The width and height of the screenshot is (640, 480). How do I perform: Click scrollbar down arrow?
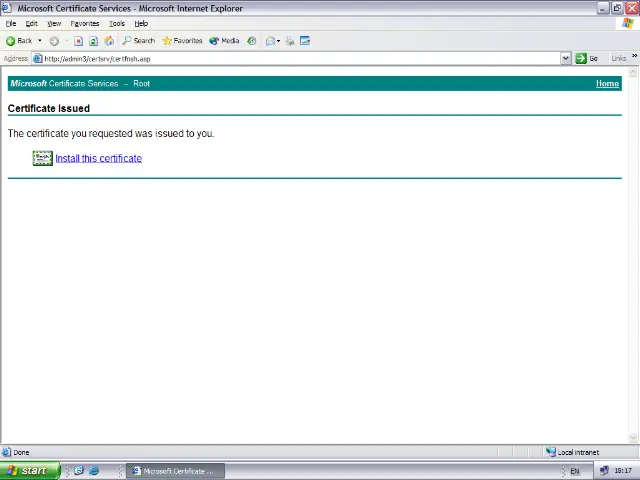(633, 438)
